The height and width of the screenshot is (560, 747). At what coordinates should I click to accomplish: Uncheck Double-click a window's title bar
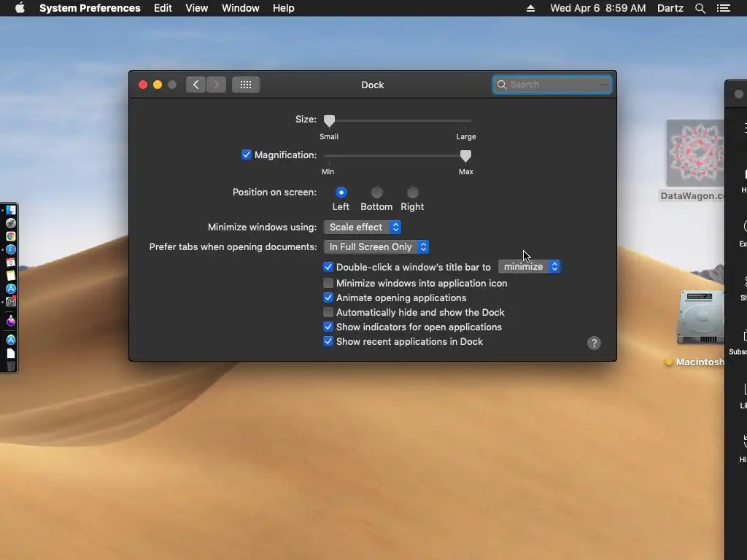pyautogui.click(x=328, y=267)
